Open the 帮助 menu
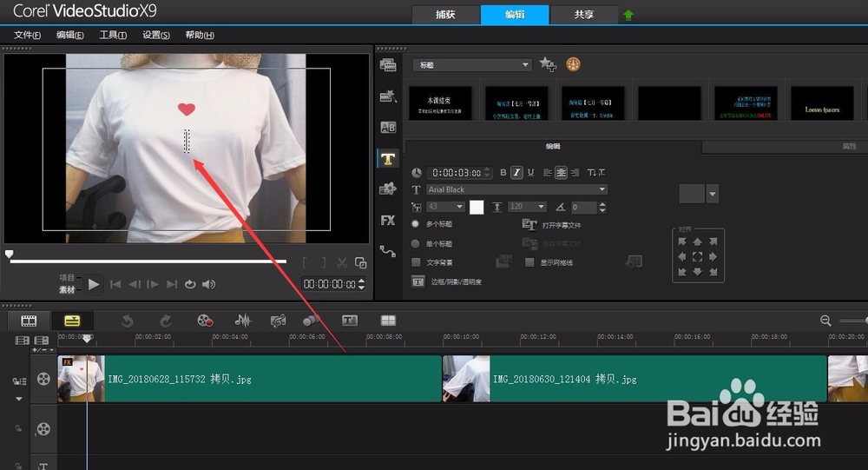Screen dimensions: 868x470 point(200,35)
